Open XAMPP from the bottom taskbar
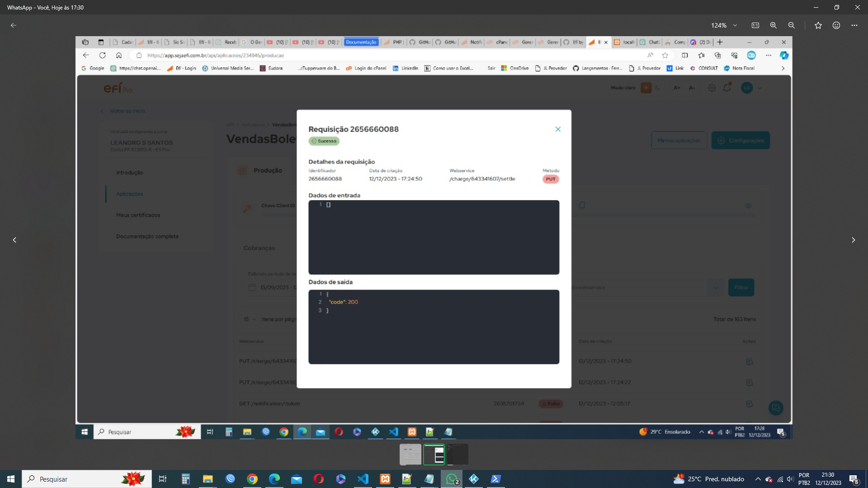This screenshot has width=868, height=488. pyautogui.click(x=385, y=479)
